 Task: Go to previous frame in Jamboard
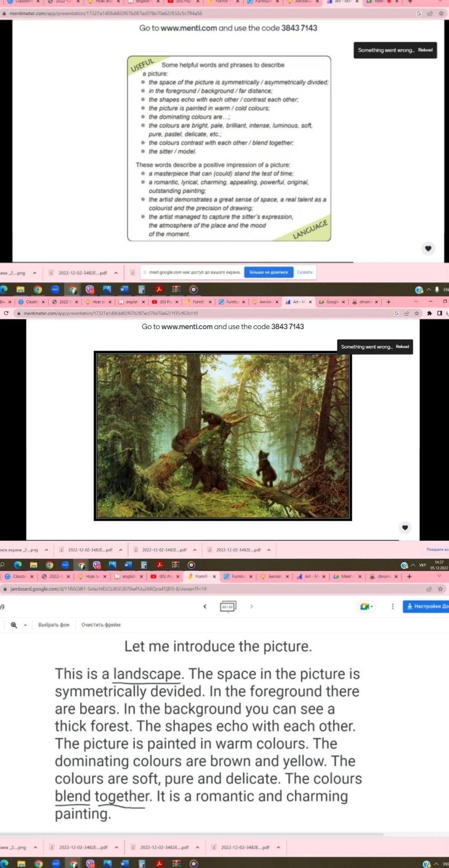point(205,606)
